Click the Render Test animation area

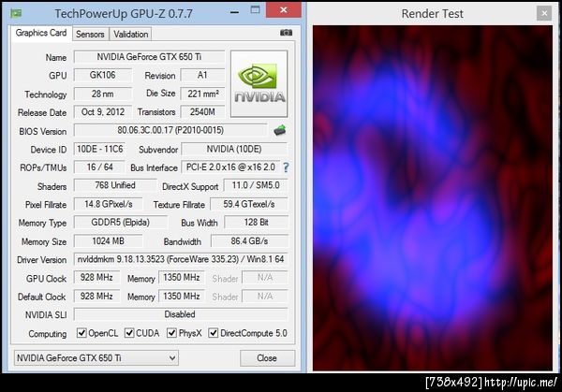tap(432, 197)
